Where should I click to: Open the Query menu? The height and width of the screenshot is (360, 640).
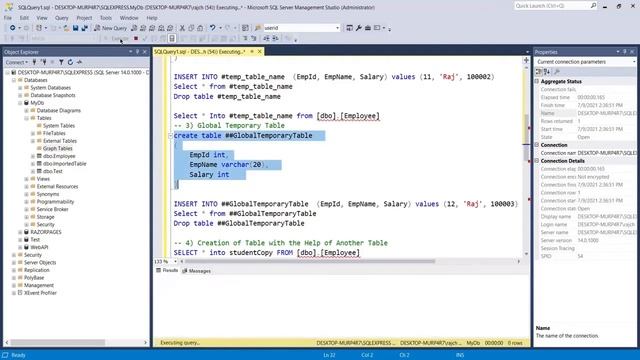click(x=62, y=18)
